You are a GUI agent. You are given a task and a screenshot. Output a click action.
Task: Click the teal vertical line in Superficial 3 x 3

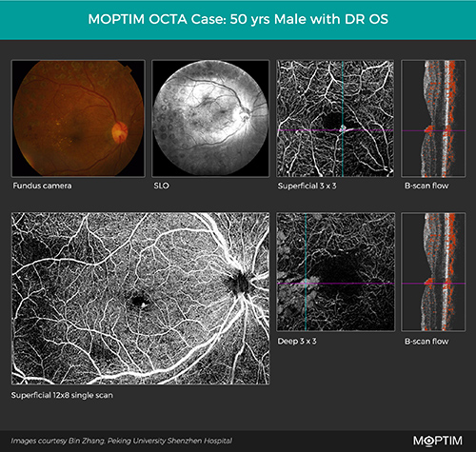(x=343, y=118)
